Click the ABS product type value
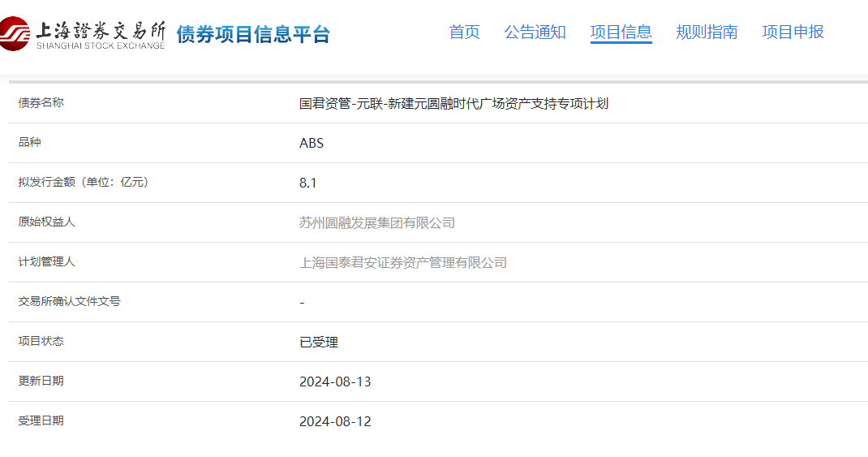868x457 pixels. [312, 143]
